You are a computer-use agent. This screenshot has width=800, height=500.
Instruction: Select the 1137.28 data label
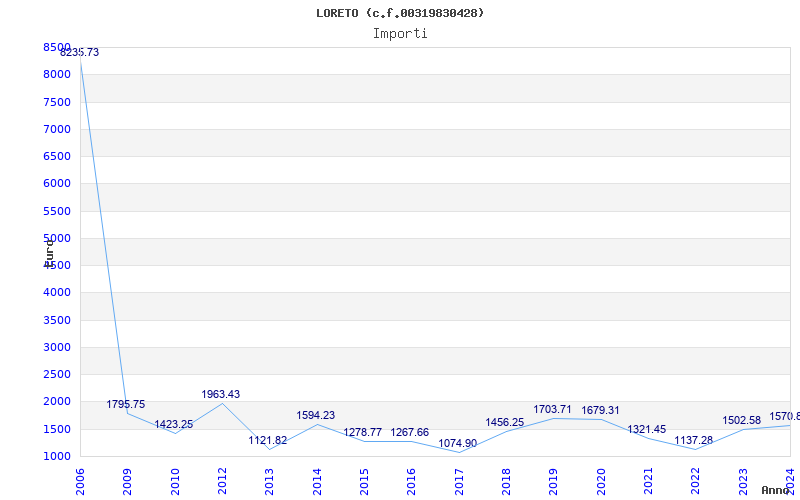pyautogui.click(x=694, y=440)
